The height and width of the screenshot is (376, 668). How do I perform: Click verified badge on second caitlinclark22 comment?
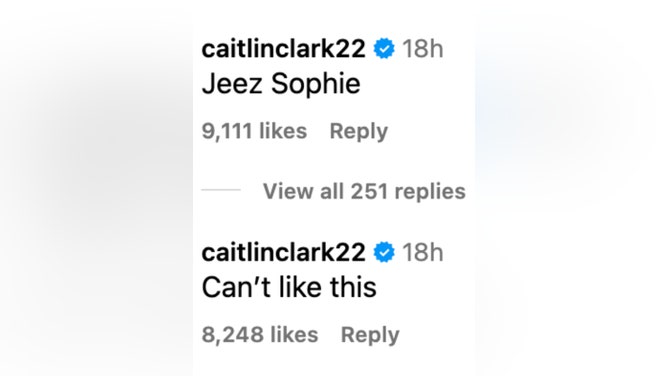(x=384, y=252)
